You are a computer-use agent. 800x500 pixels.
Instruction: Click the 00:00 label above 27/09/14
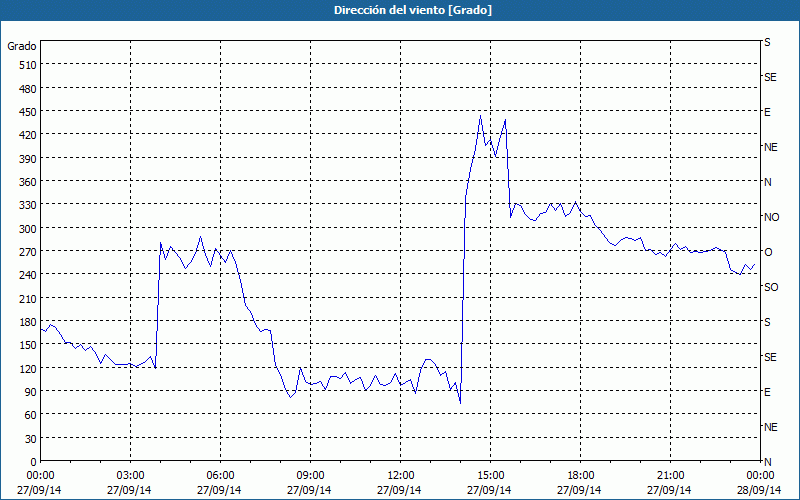[x=40, y=475]
